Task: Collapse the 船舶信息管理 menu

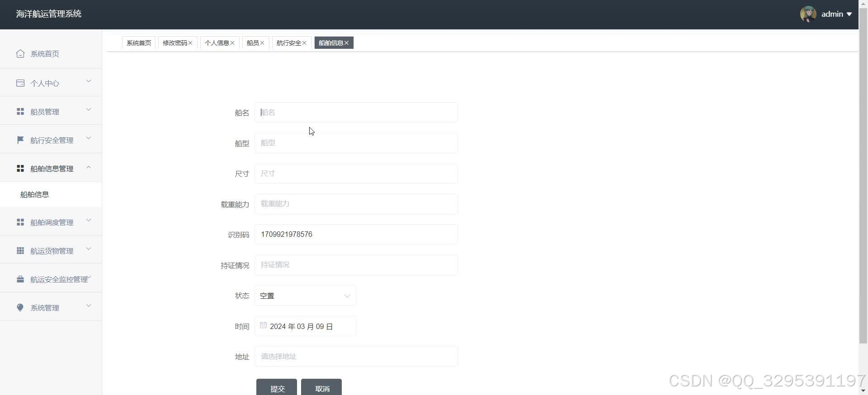Action: click(x=89, y=167)
